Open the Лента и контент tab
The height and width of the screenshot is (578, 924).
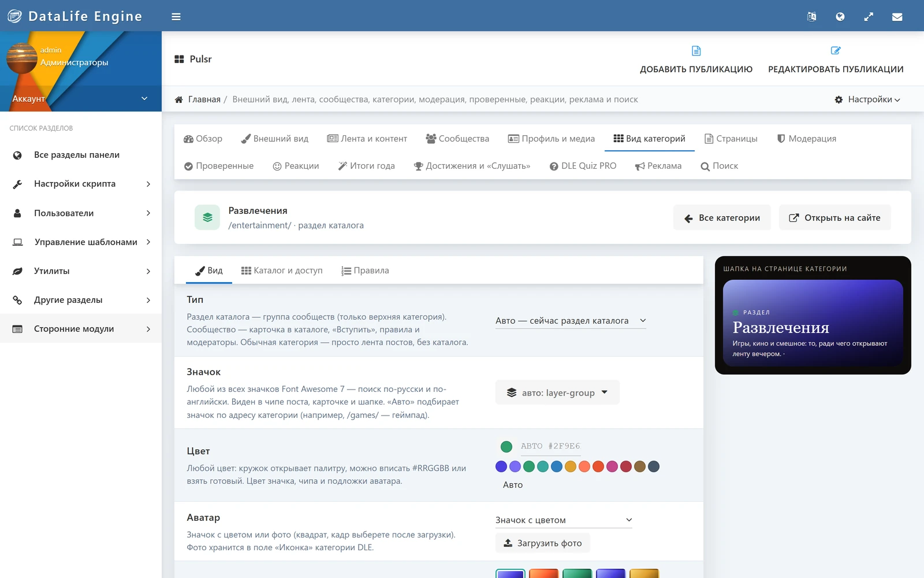click(367, 139)
